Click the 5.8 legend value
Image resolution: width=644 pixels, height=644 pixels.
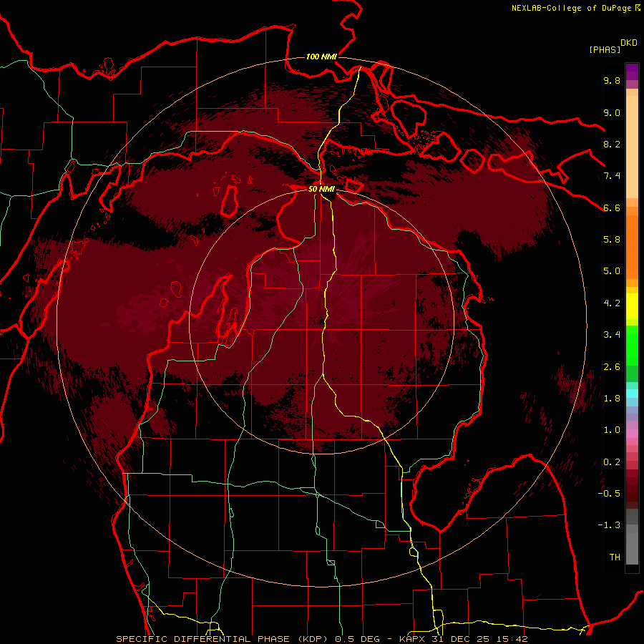tap(612, 240)
